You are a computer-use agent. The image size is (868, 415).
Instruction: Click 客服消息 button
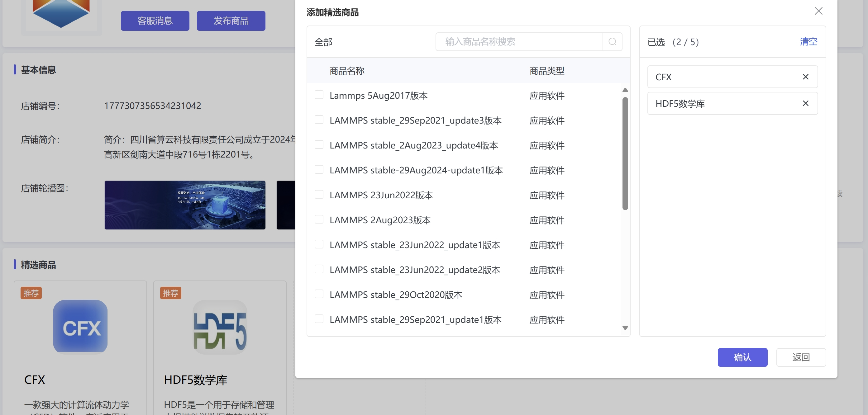click(x=155, y=21)
